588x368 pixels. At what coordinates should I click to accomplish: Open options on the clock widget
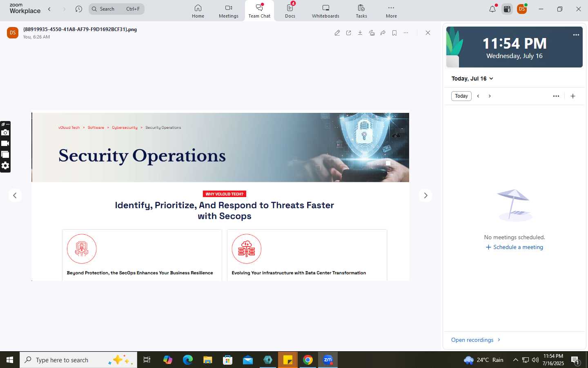coord(576,35)
